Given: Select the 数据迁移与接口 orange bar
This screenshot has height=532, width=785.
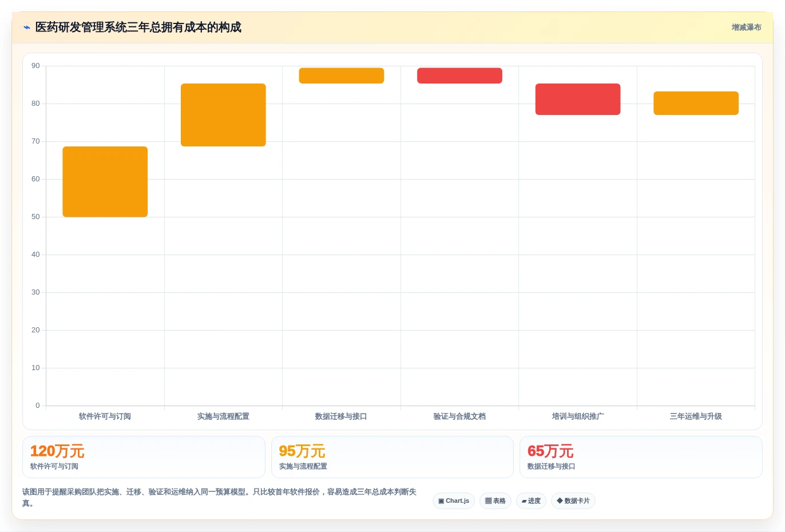Looking at the screenshot, I should pos(342,76).
